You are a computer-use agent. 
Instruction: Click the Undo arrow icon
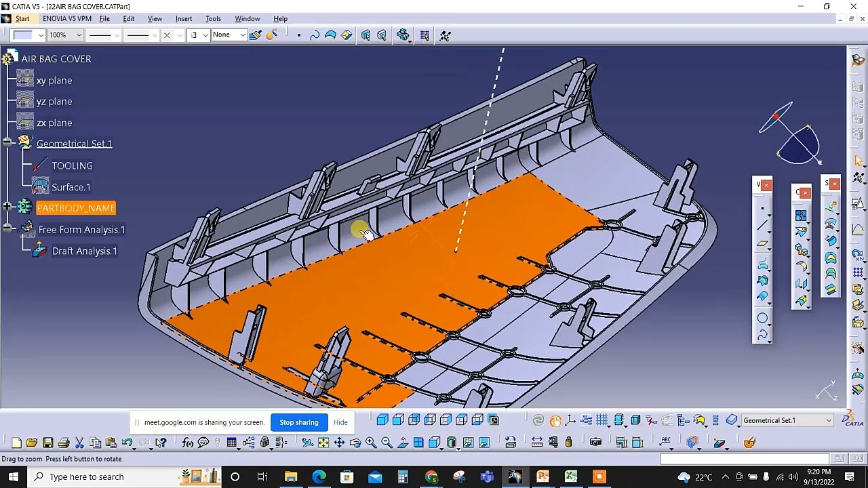[127, 443]
